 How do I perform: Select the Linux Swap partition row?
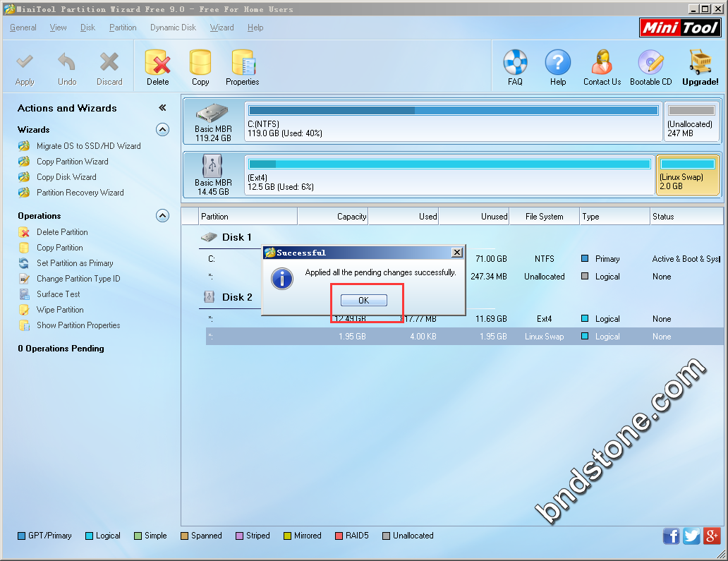(464, 337)
